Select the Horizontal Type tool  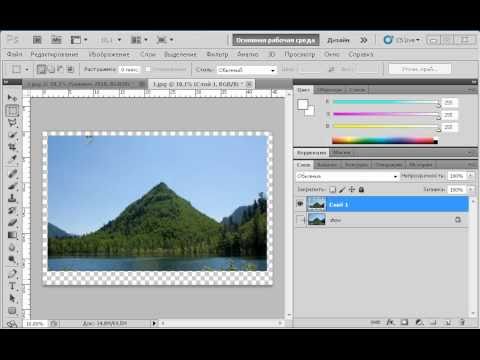[12, 286]
